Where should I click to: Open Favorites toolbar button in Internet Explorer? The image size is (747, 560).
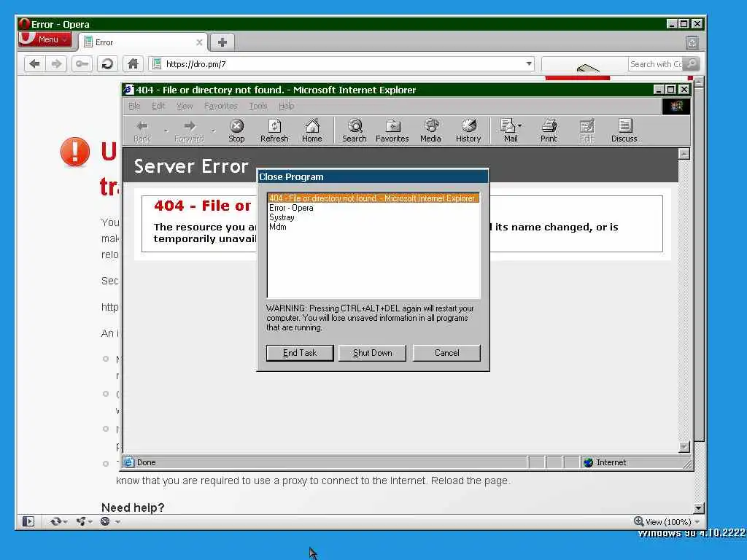[392, 131]
